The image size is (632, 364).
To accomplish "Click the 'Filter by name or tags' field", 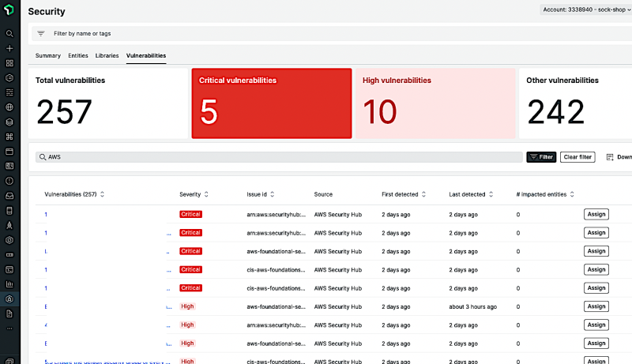I will pos(237,34).
